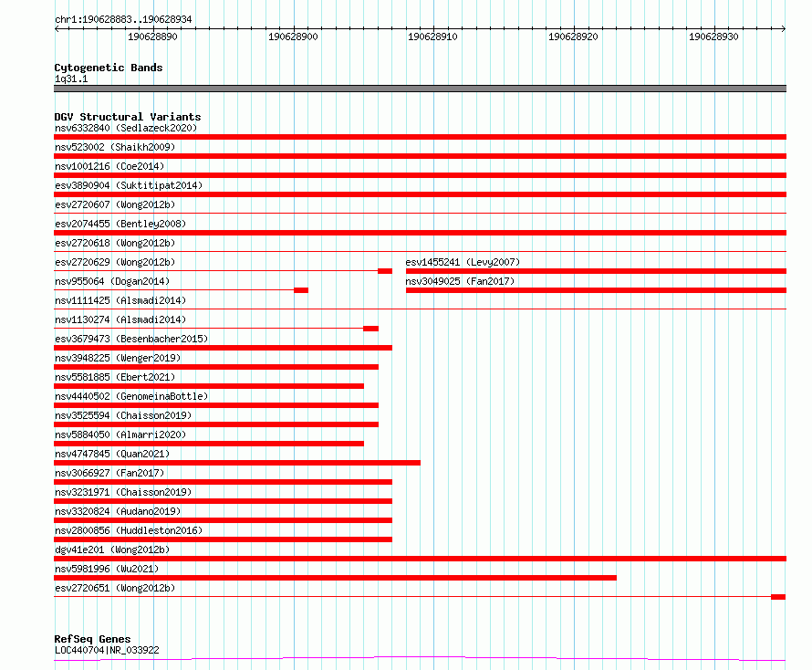Click the red bar of nsv4747845 (Quan2021)
Screen dimensions: 812x670
point(237,463)
